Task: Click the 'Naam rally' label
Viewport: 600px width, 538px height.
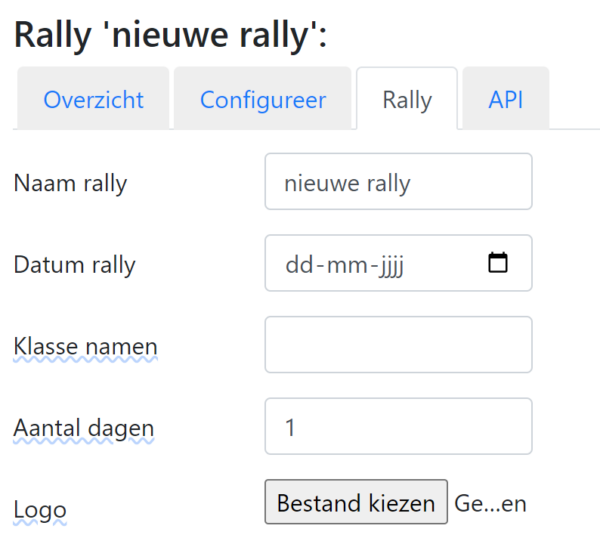Action: 70,183
